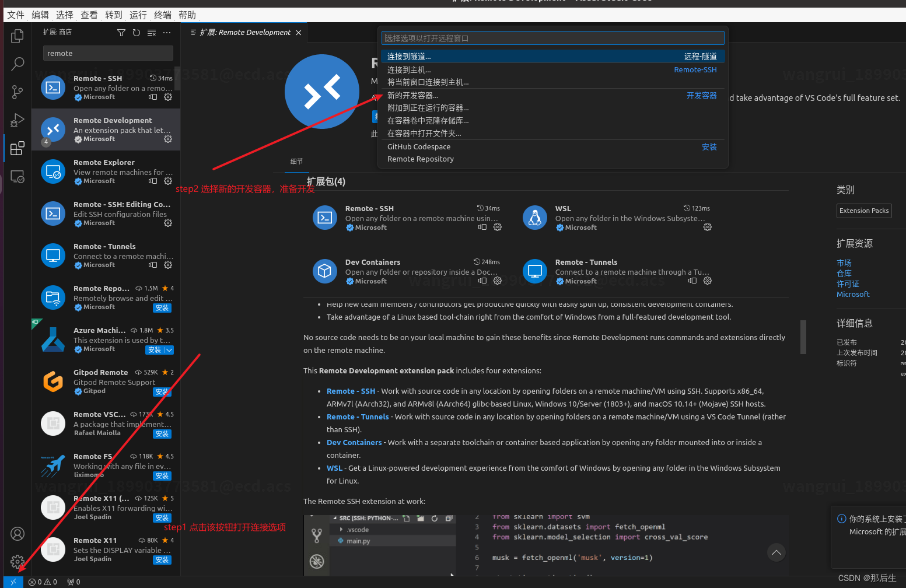This screenshot has width=906, height=588.
Task: Choose 在容器卷中克隆存储库... option
Action: [x=553, y=121]
